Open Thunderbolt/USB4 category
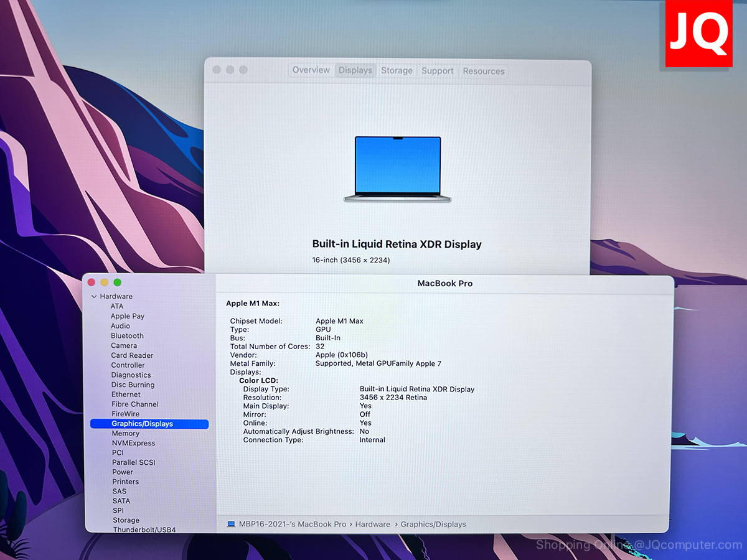 144,530
